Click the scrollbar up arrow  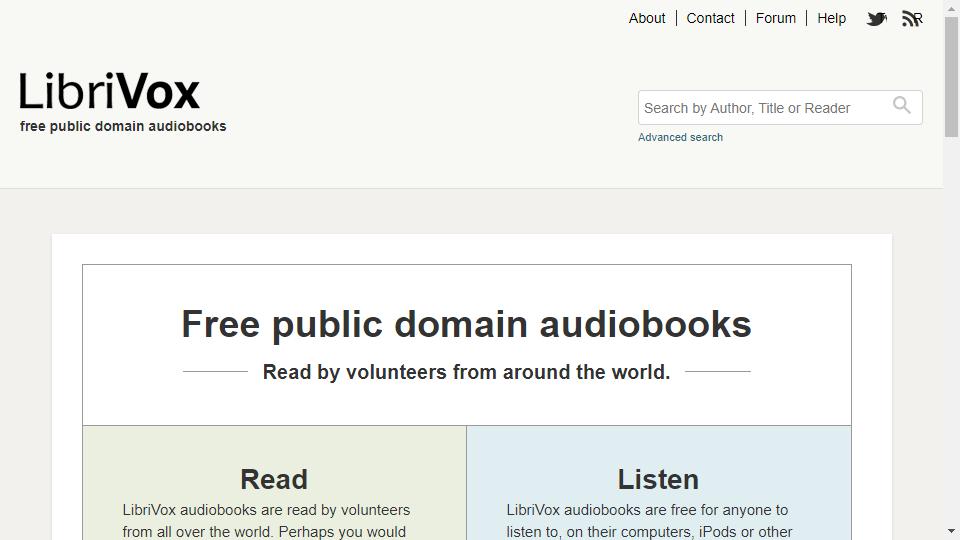pyautogui.click(x=951, y=8)
